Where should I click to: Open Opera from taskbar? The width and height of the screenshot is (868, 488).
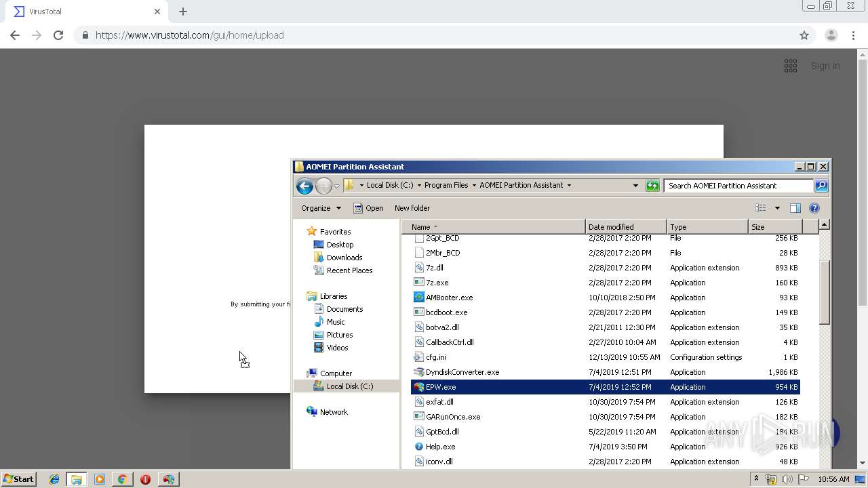[145, 479]
